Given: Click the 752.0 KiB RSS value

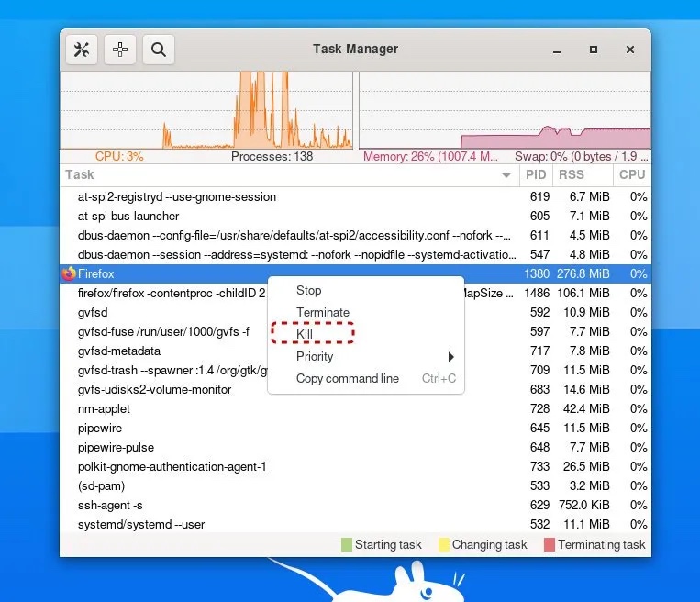Looking at the screenshot, I should click(x=583, y=505).
